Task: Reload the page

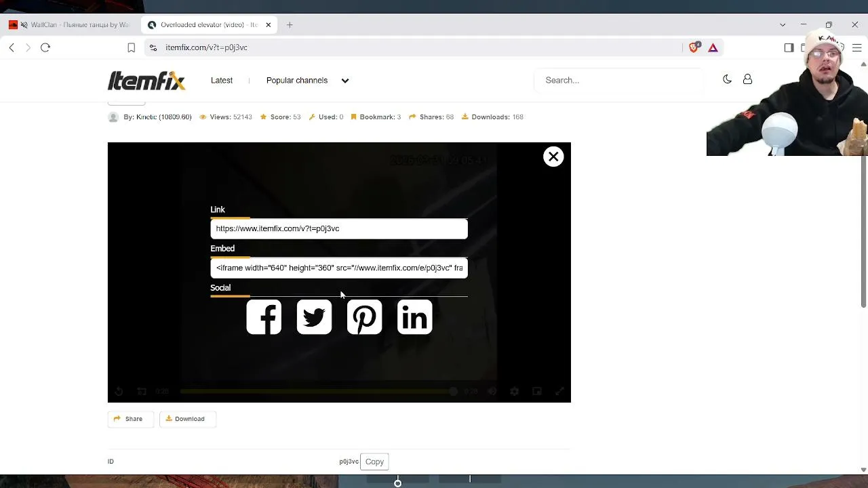Action: (45, 47)
